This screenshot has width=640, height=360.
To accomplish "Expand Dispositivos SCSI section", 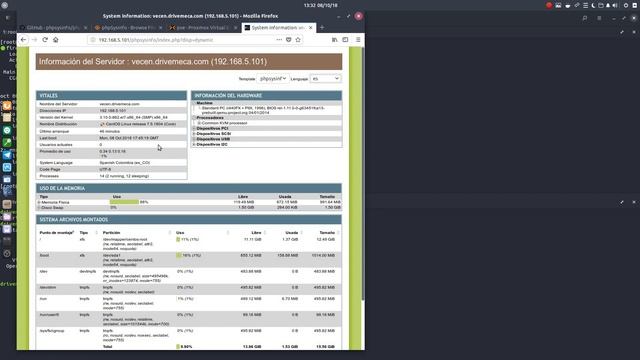I will tap(195, 133).
